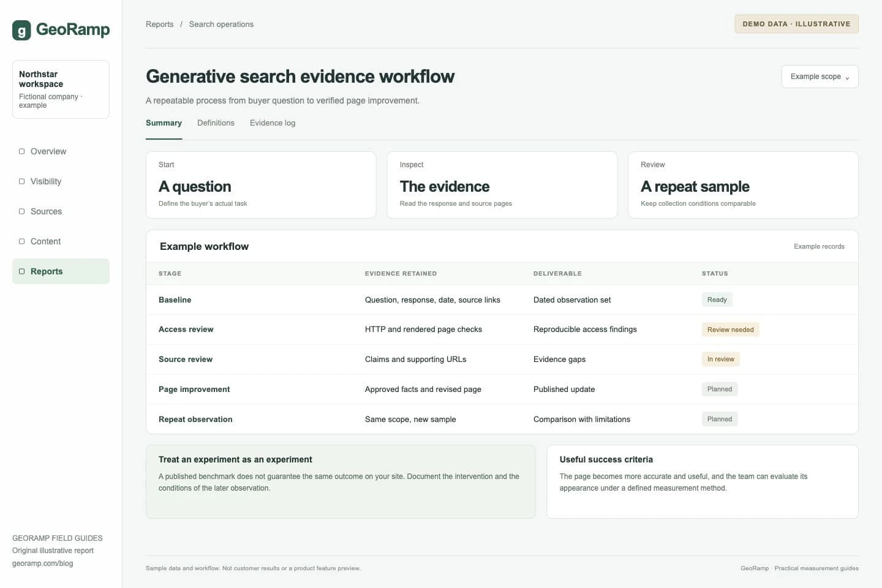Viewport: 882px width, 588px height.
Task: Click 'Dated observation set' deliverable
Action: click(x=572, y=300)
